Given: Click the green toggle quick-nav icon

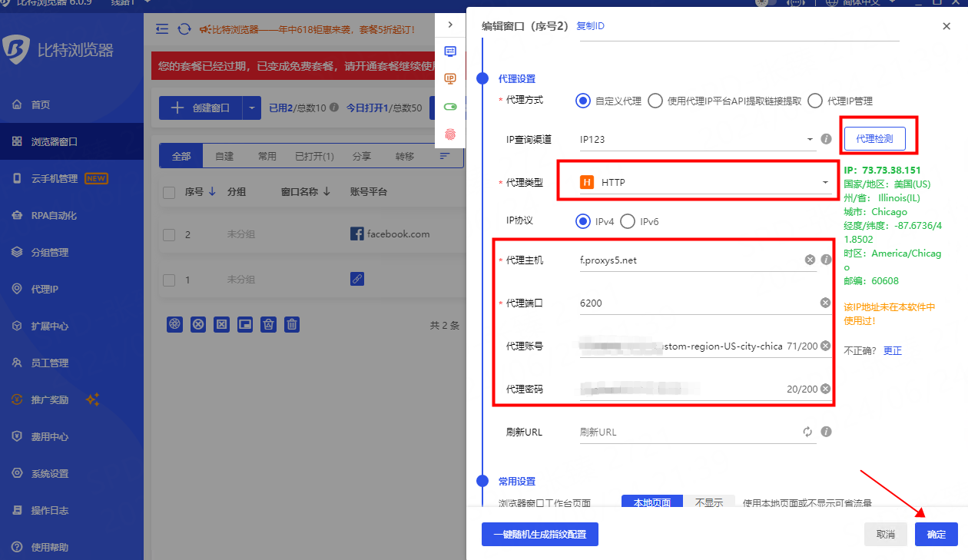Looking at the screenshot, I should pyautogui.click(x=450, y=106).
